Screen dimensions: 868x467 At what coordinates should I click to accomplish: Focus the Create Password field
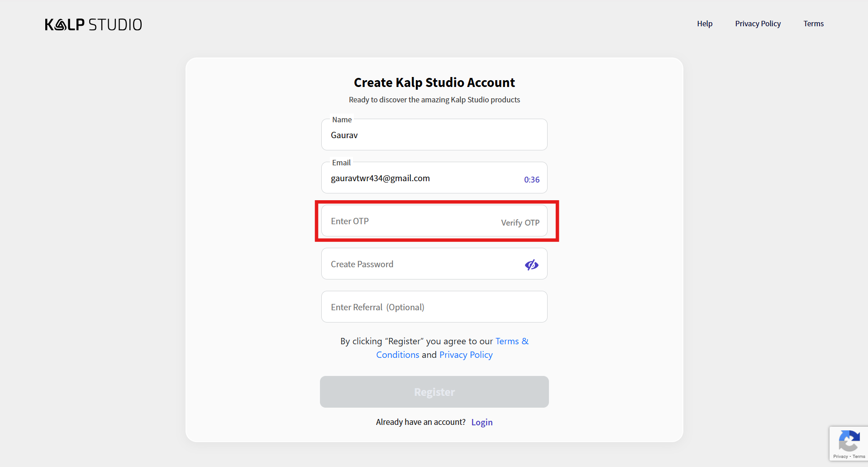coord(421,265)
